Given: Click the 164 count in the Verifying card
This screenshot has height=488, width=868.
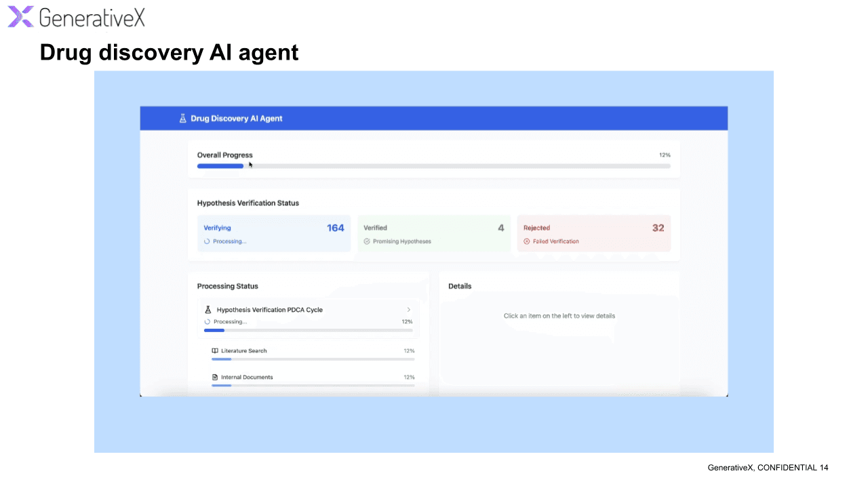Looking at the screenshot, I should (336, 228).
